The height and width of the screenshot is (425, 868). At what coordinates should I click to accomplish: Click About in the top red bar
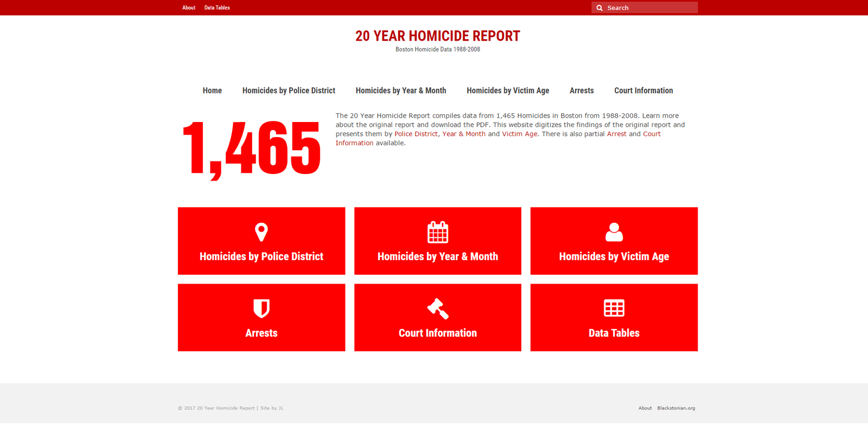pyautogui.click(x=189, y=8)
